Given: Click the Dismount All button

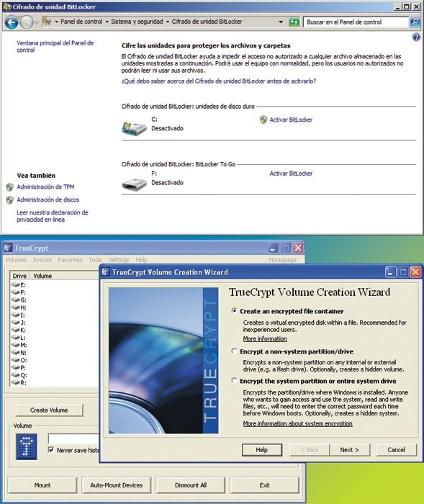Looking at the screenshot, I should coord(190,485).
